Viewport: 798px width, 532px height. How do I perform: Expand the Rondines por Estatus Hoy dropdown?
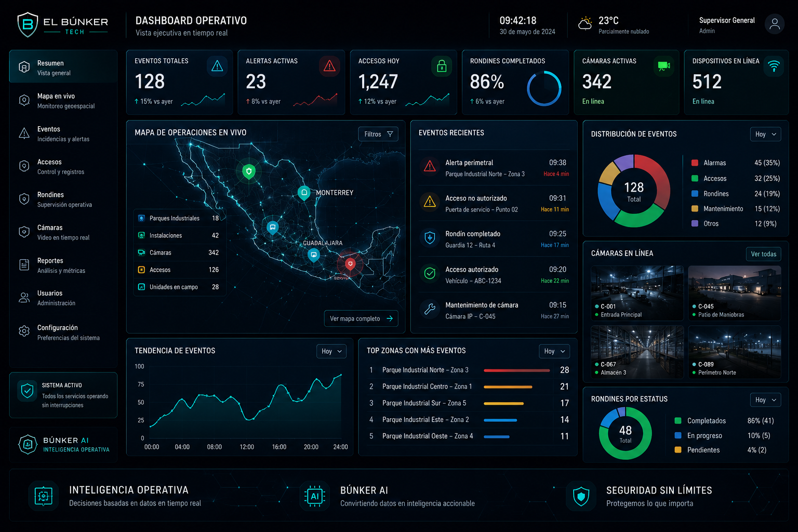click(x=765, y=400)
